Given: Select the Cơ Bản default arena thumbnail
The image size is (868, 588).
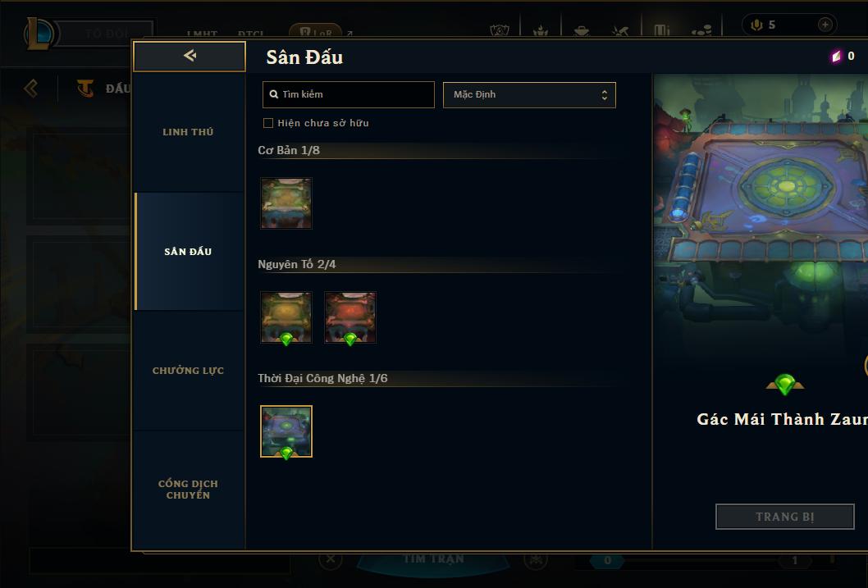Looking at the screenshot, I should 286,203.
